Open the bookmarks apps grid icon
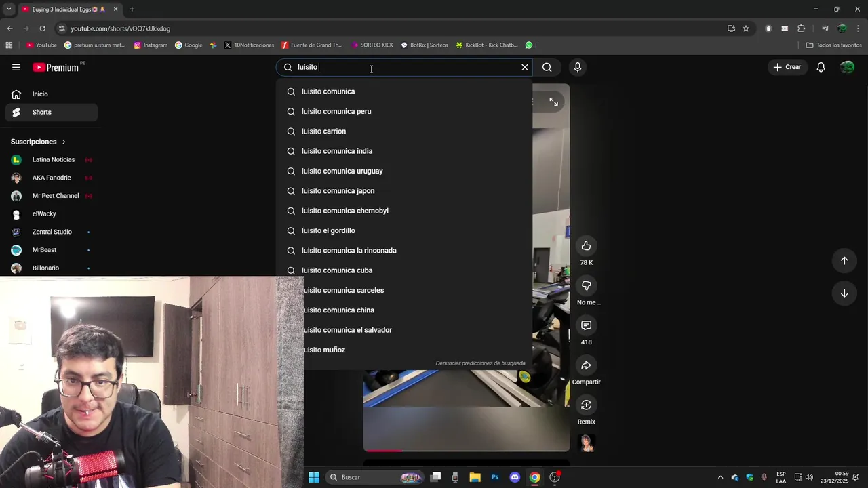This screenshot has width=868, height=488. click(x=9, y=45)
